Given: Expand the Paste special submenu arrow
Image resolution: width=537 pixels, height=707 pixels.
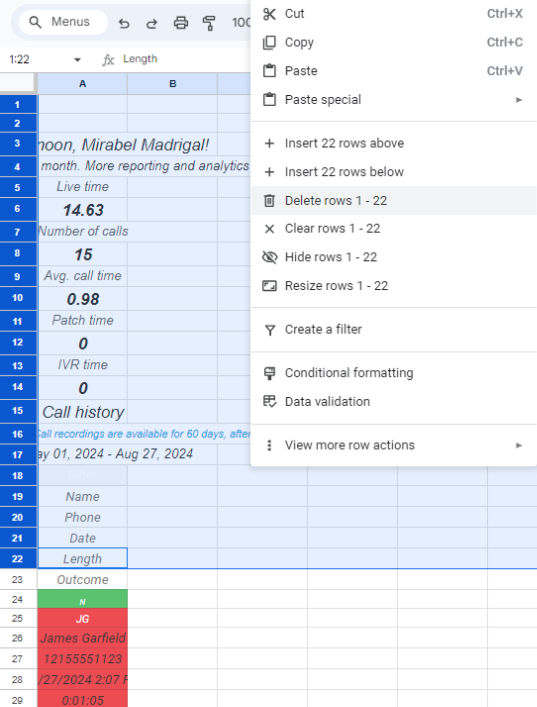Looking at the screenshot, I should pos(519,100).
